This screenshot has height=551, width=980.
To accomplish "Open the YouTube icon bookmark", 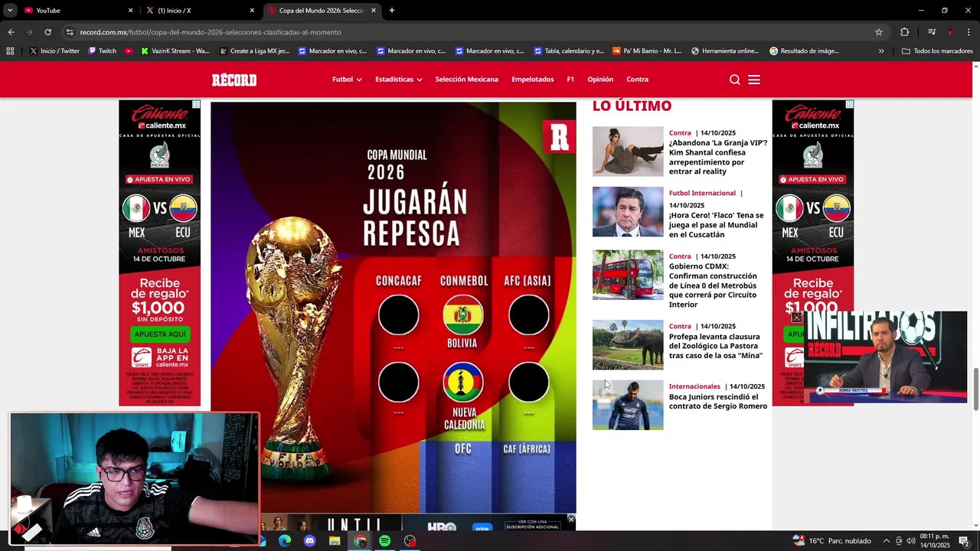I will pyautogui.click(x=129, y=51).
